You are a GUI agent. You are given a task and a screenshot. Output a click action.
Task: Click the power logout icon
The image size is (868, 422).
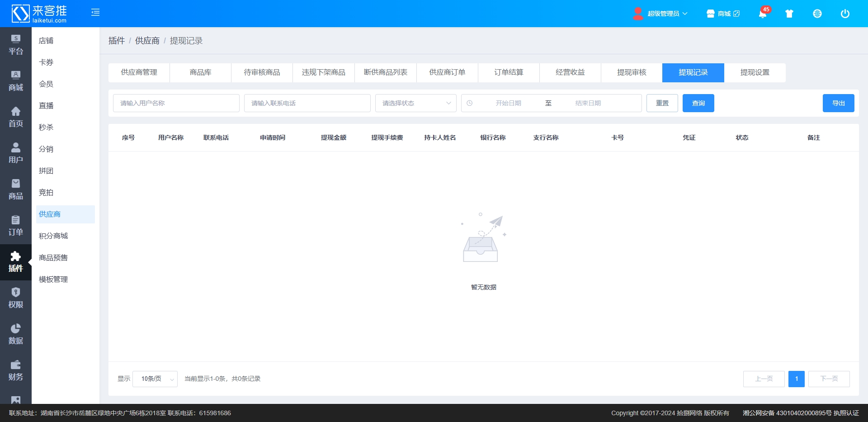pos(844,14)
